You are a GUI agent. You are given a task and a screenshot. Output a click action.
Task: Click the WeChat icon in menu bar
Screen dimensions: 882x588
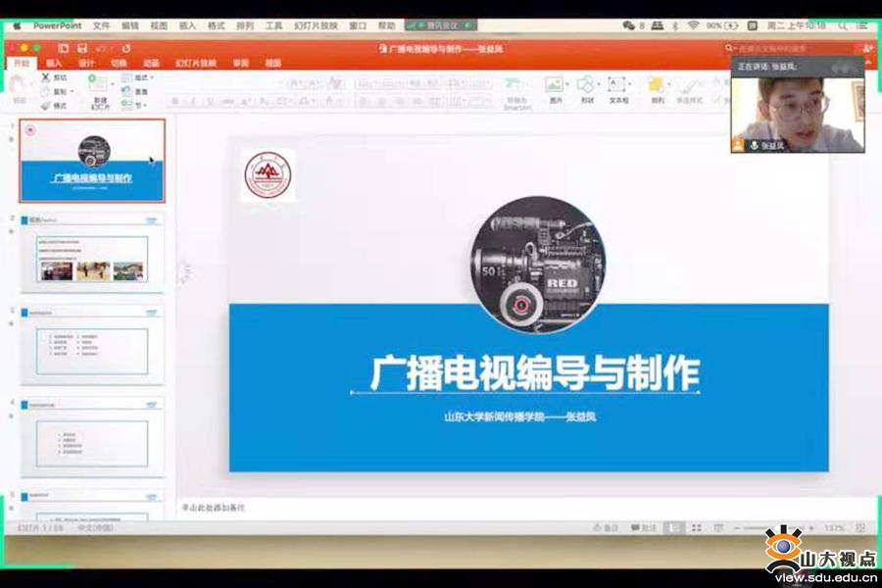[628, 25]
